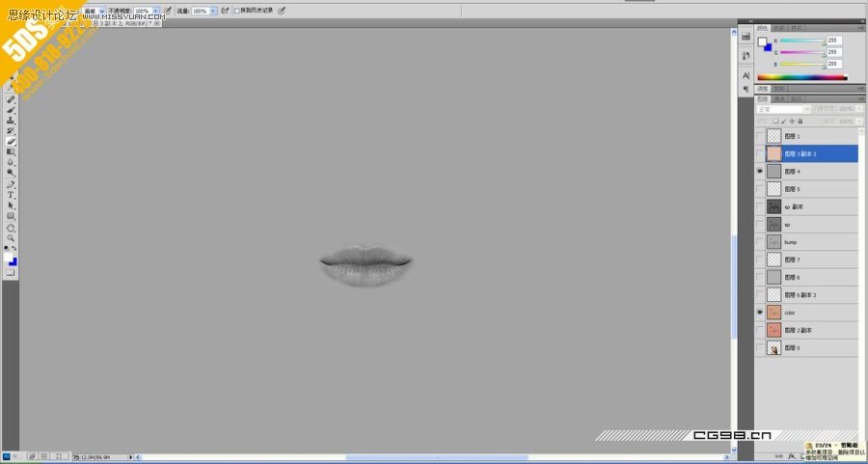
Task: Hide the color layer visibility eye
Action: pos(760,313)
